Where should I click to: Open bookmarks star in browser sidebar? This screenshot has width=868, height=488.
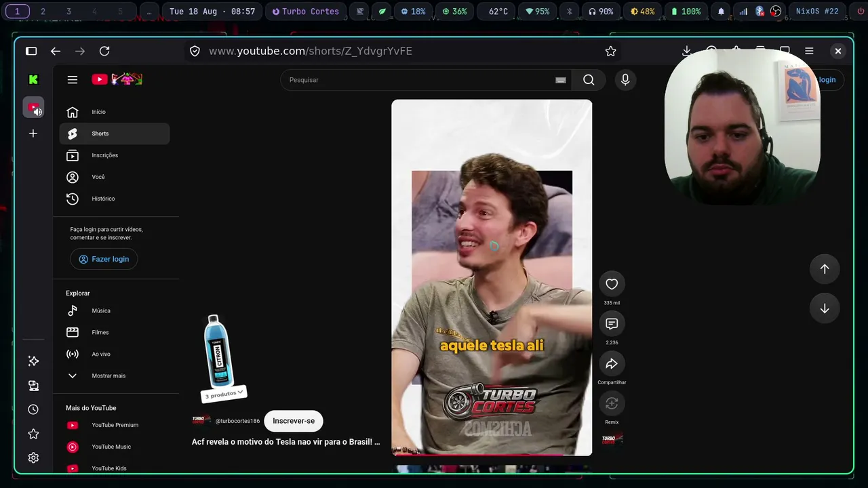[33, 434]
